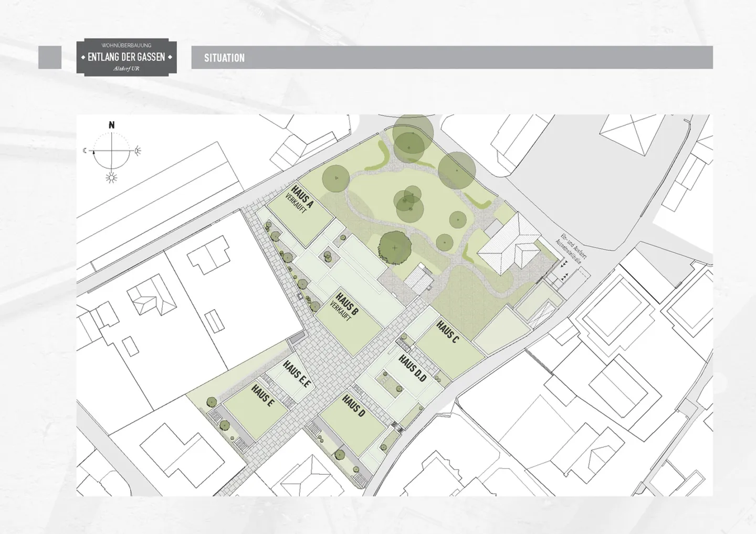Click the sun symbol below the compass
This screenshot has width=756, height=534.
[111, 178]
